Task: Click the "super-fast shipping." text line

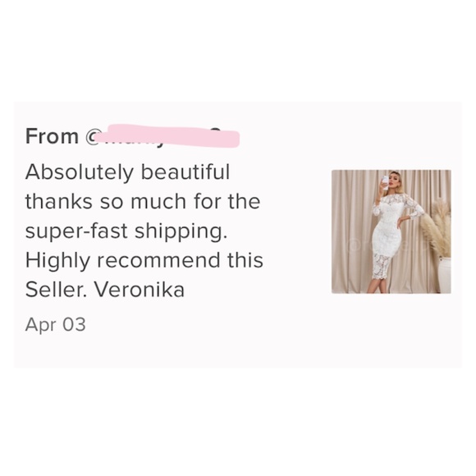Action: (126, 232)
